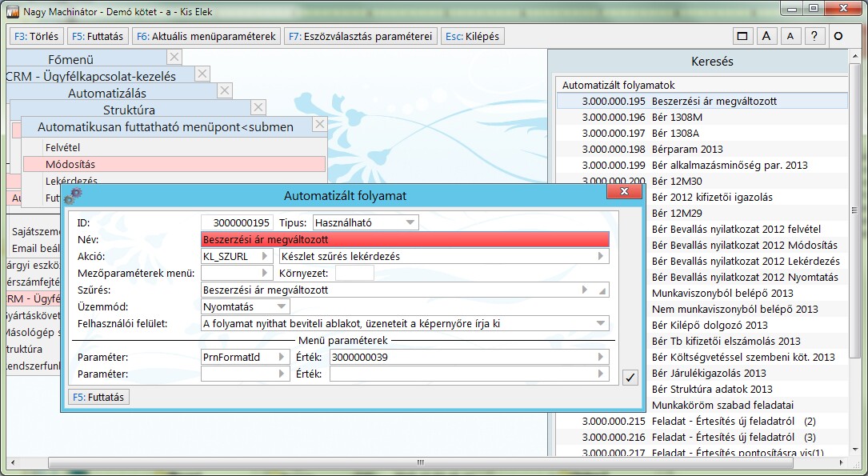
Task: Close the Automatizálás panel
Action: point(224,90)
